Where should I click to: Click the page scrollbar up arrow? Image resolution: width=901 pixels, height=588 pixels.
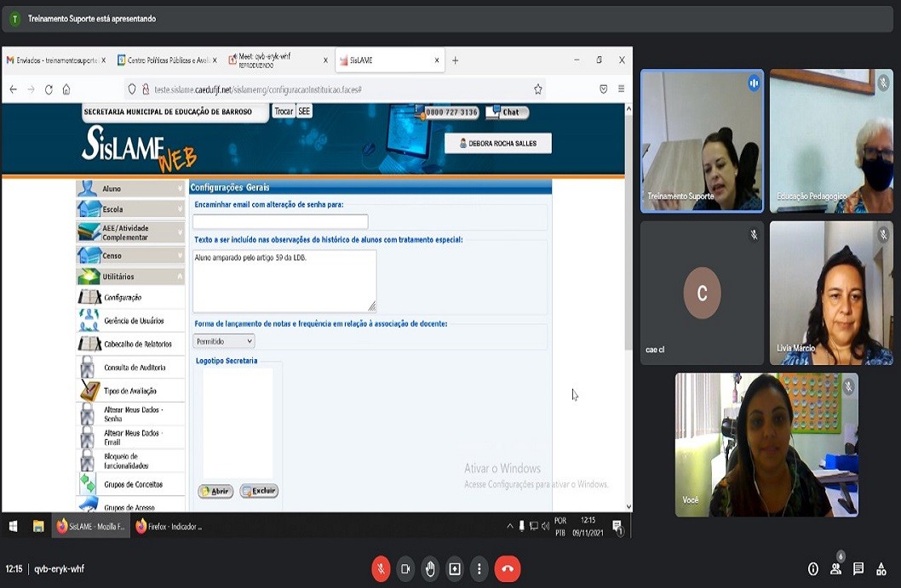628,109
